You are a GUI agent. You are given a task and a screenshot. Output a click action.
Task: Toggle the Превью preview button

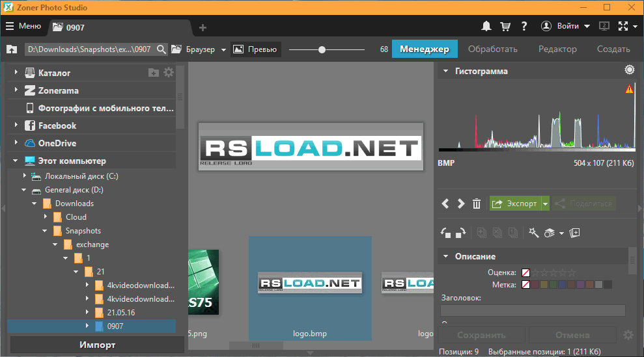[255, 49]
